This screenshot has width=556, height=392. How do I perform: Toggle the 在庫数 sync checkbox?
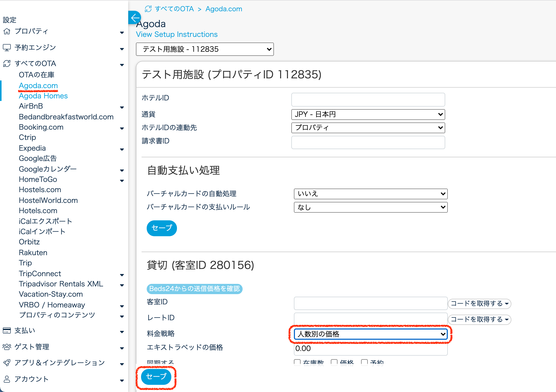tap(297, 362)
